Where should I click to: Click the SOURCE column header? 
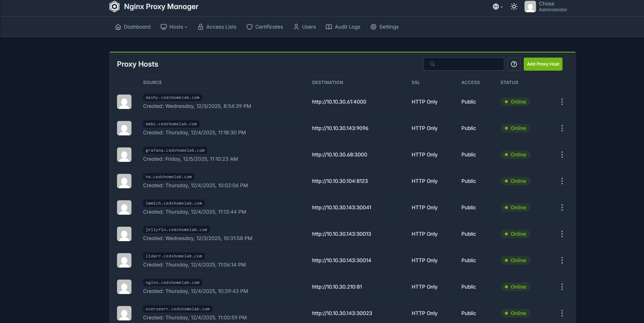click(x=152, y=83)
